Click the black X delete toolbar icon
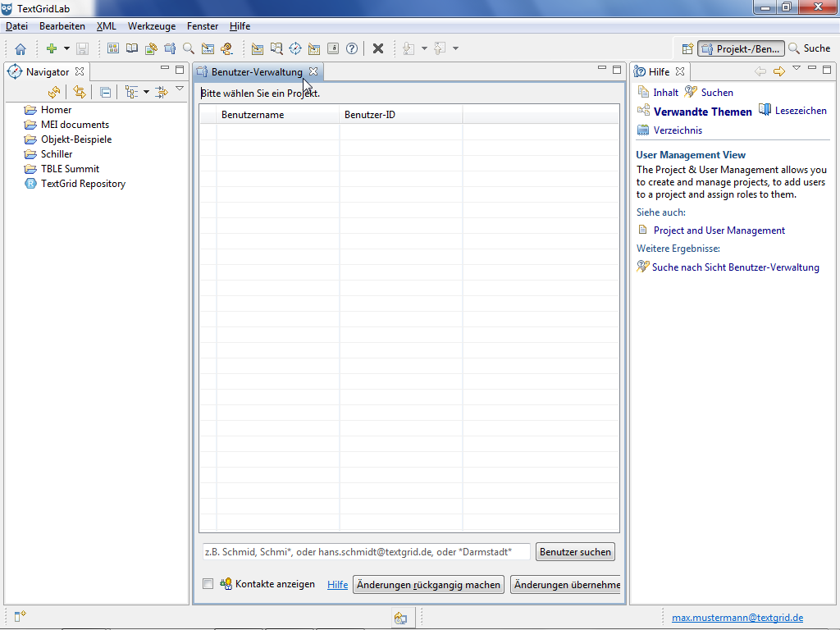 tap(378, 49)
